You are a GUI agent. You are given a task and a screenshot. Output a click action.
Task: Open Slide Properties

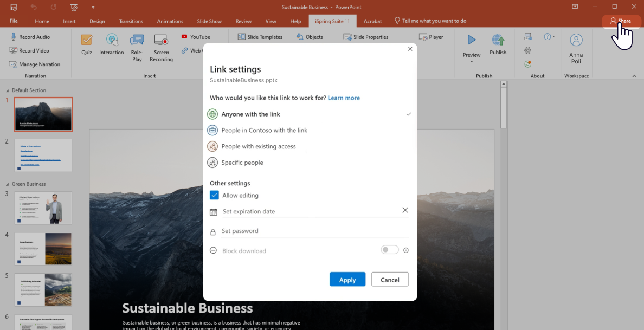[366, 37]
